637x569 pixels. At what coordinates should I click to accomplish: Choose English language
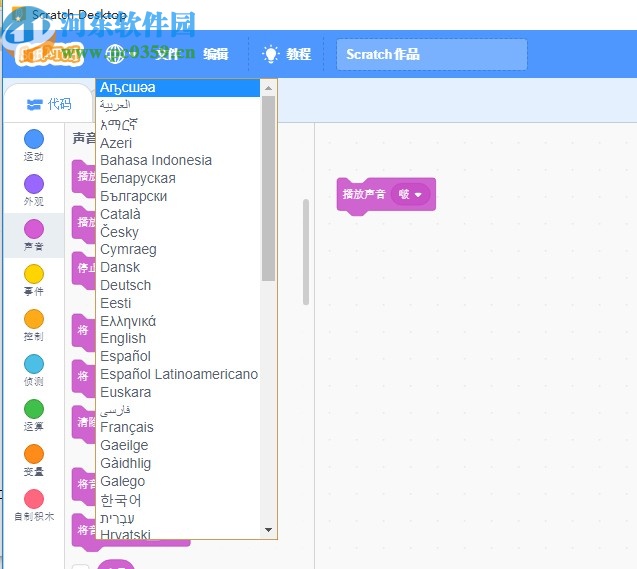(178, 338)
